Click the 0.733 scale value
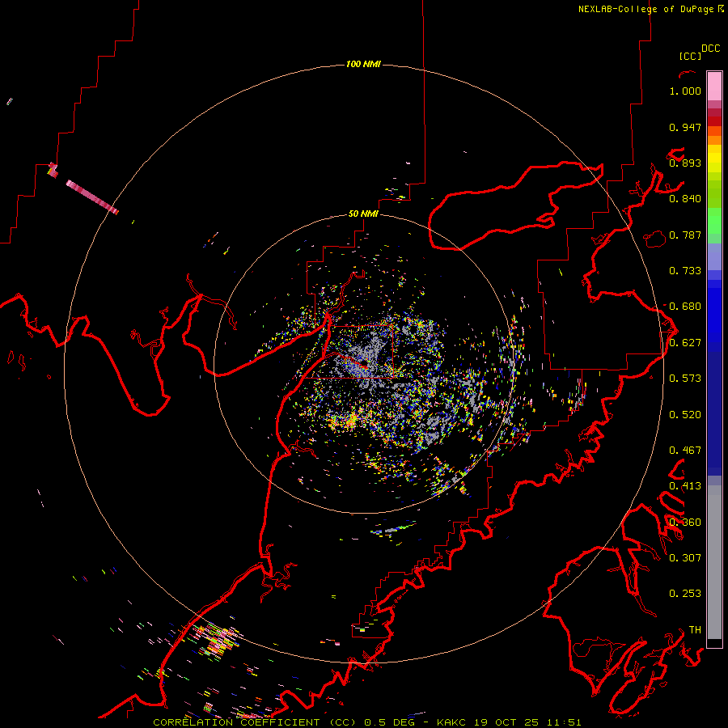728x728 pixels. tap(685, 271)
